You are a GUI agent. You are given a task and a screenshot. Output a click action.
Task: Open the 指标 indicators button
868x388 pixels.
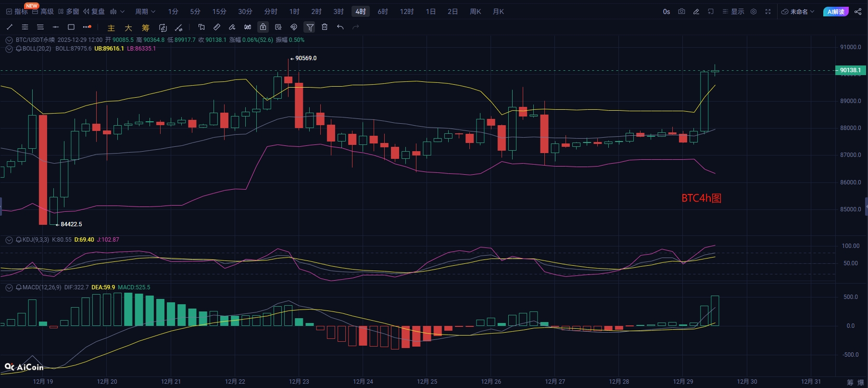(x=17, y=12)
